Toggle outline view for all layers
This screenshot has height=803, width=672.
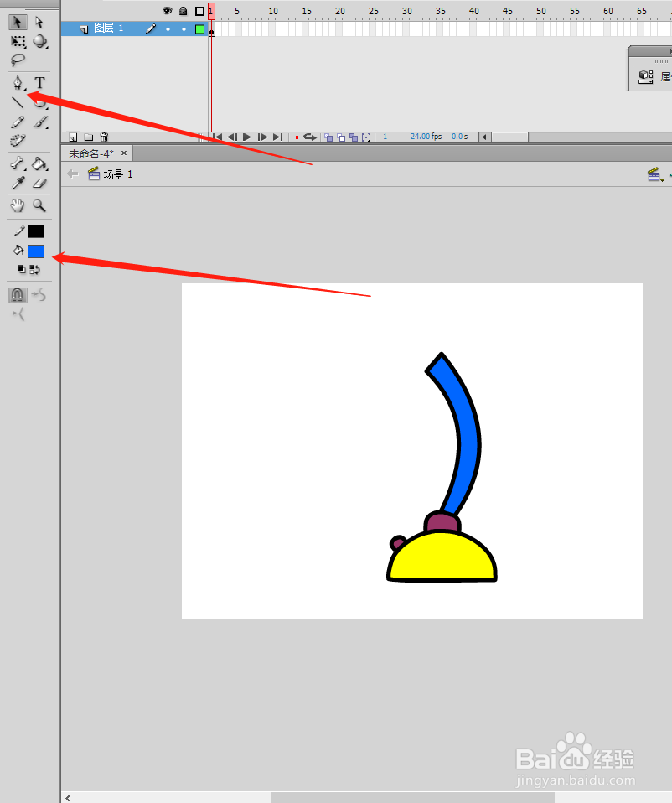(199, 11)
